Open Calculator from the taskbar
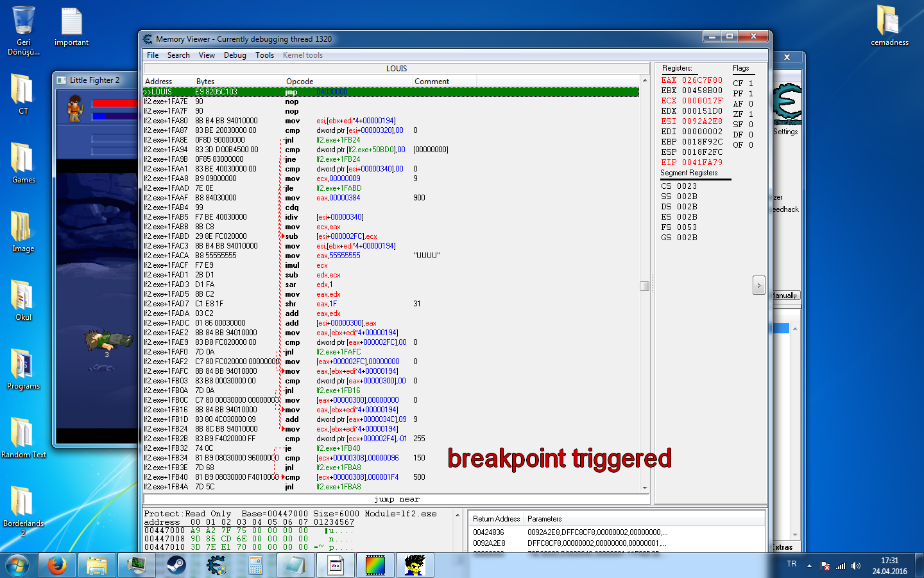This screenshot has width=924, height=578. tap(255, 565)
